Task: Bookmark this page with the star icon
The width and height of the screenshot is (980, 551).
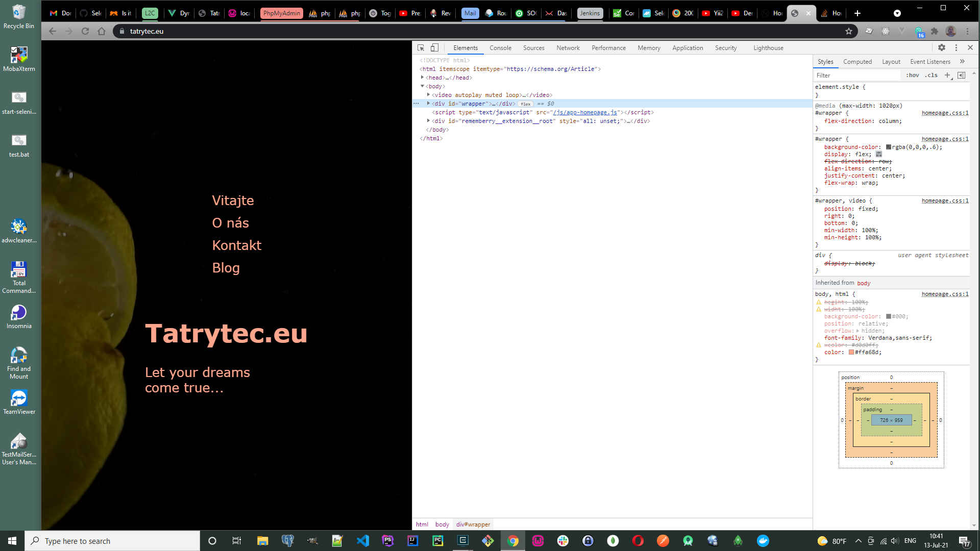Action: (849, 31)
